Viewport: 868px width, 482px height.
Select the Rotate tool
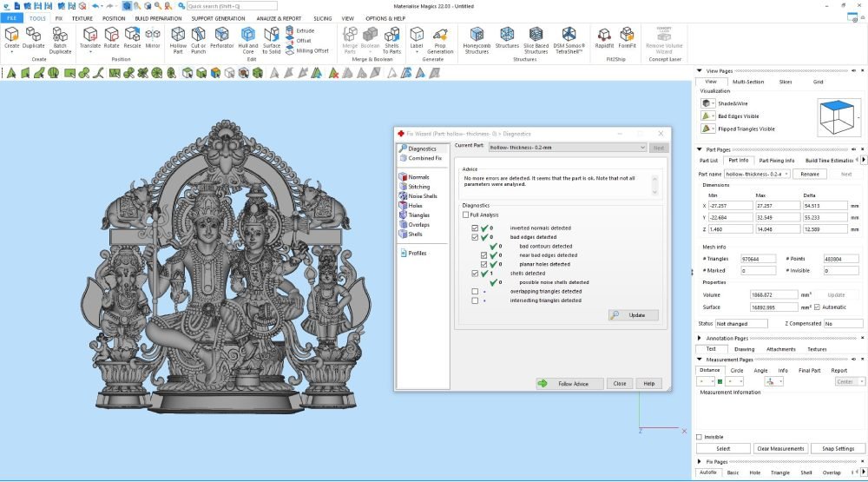coord(111,37)
